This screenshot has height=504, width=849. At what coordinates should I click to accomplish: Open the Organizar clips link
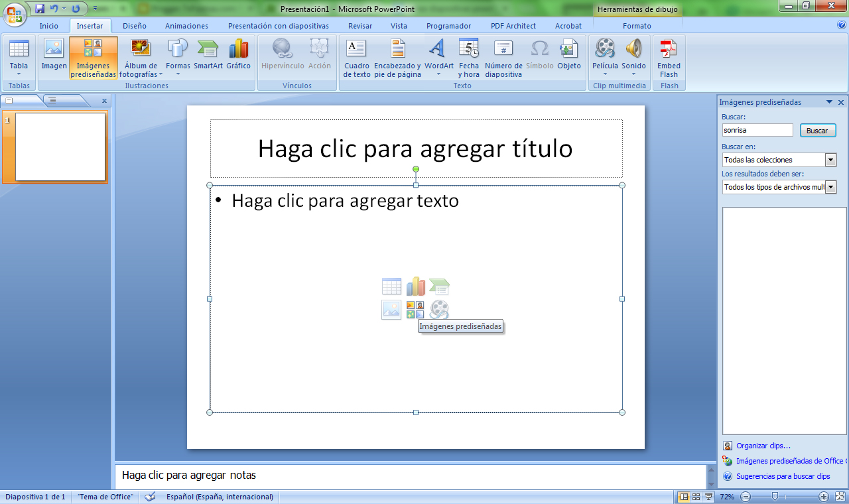(763, 446)
